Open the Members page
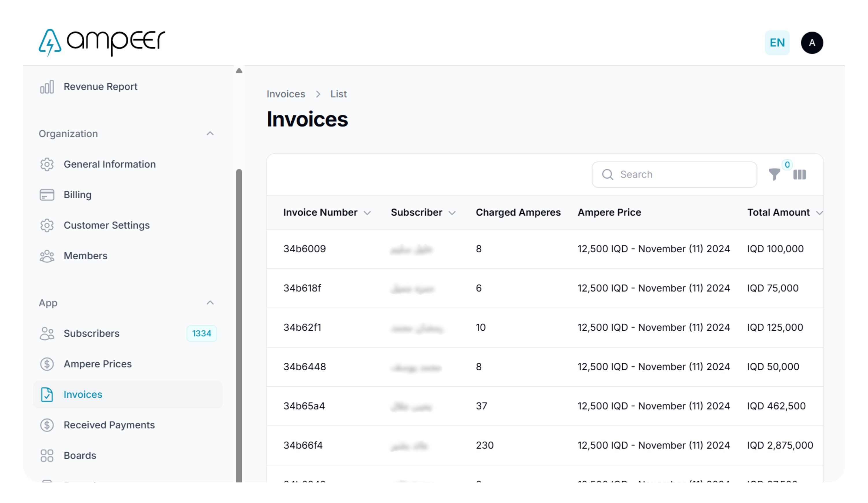 85,256
